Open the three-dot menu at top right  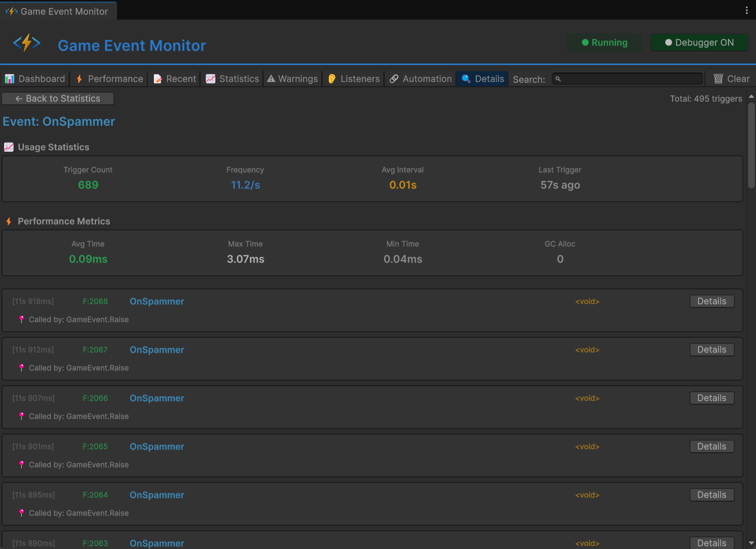747,10
